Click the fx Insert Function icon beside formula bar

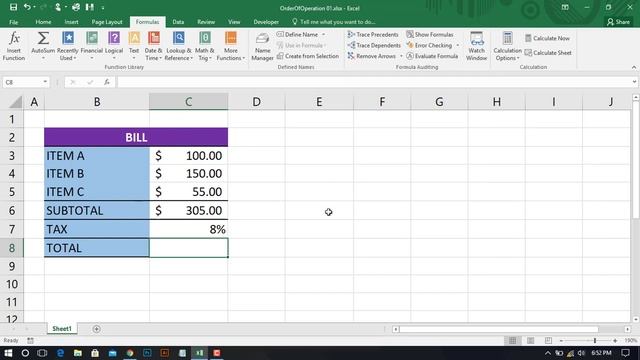[107, 82]
